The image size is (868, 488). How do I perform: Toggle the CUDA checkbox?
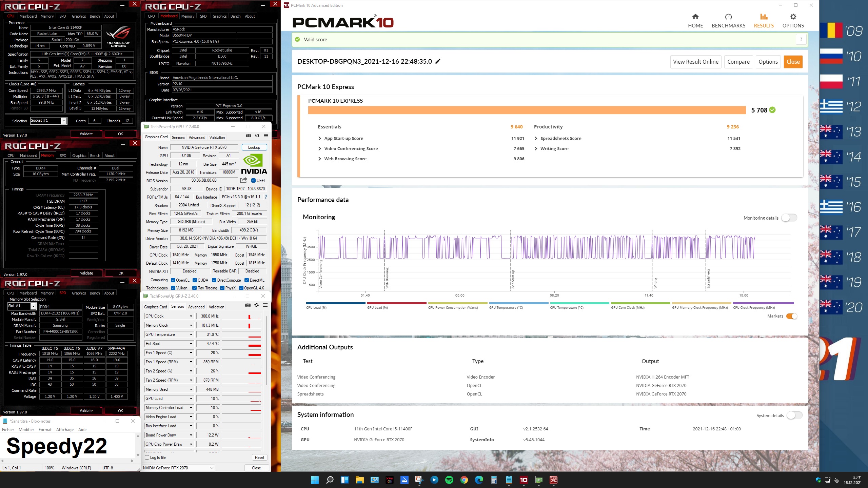click(x=195, y=280)
